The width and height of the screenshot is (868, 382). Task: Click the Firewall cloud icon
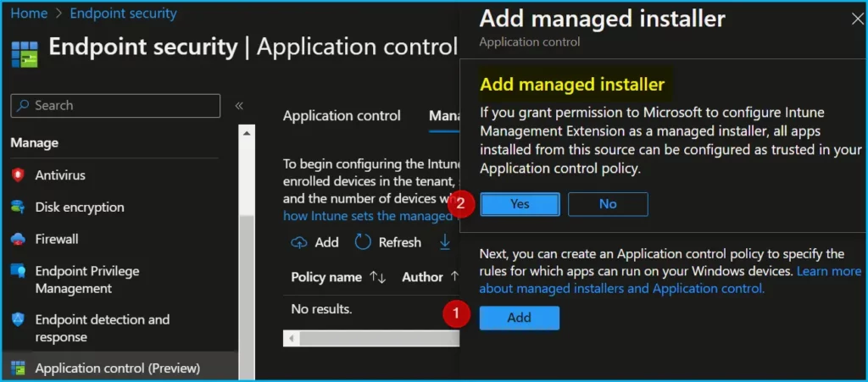coord(19,240)
